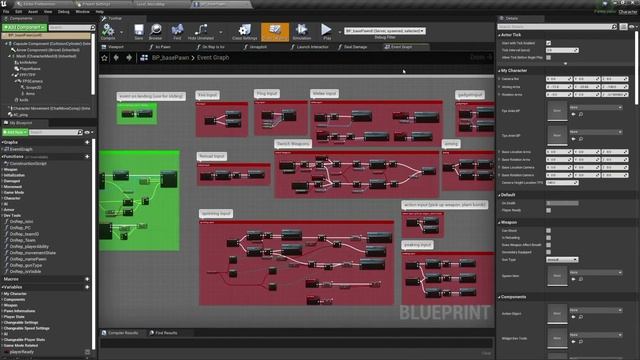Viewport: 640px width, 360px height.
Task: Toggle Secondary Equipped checkbox
Action: 549,252
